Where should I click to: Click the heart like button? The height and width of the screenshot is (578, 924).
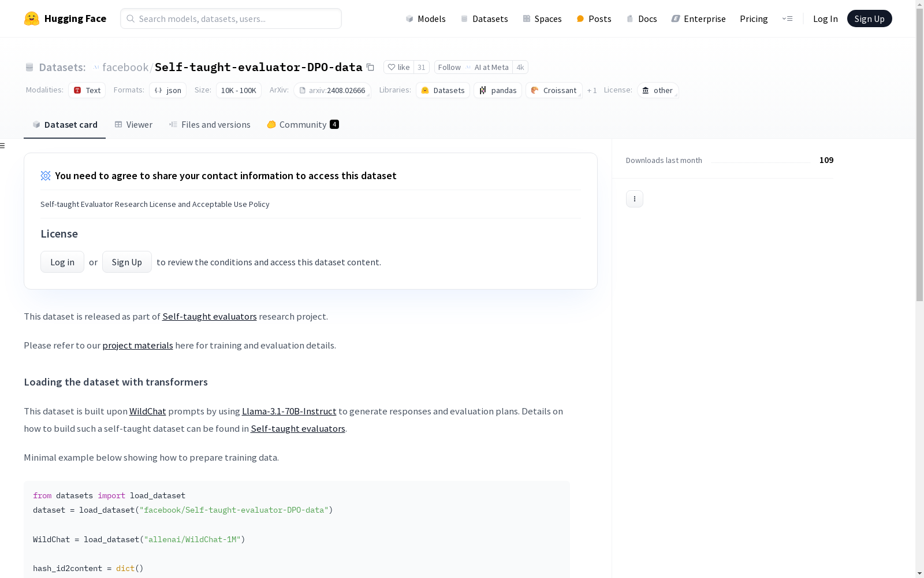pos(398,67)
